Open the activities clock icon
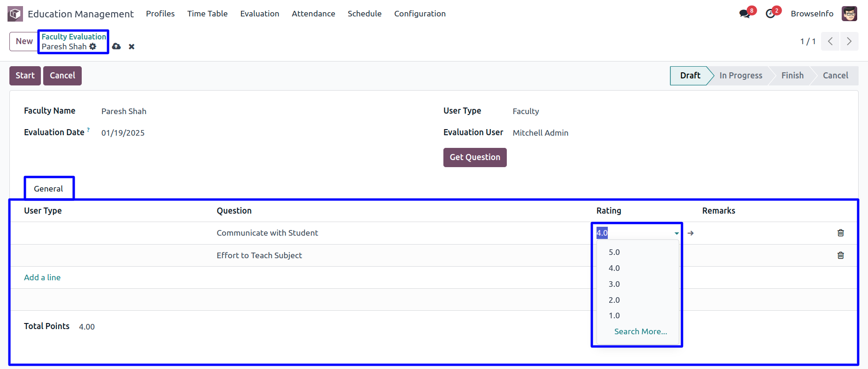The width and height of the screenshot is (868, 369). click(x=770, y=14)
